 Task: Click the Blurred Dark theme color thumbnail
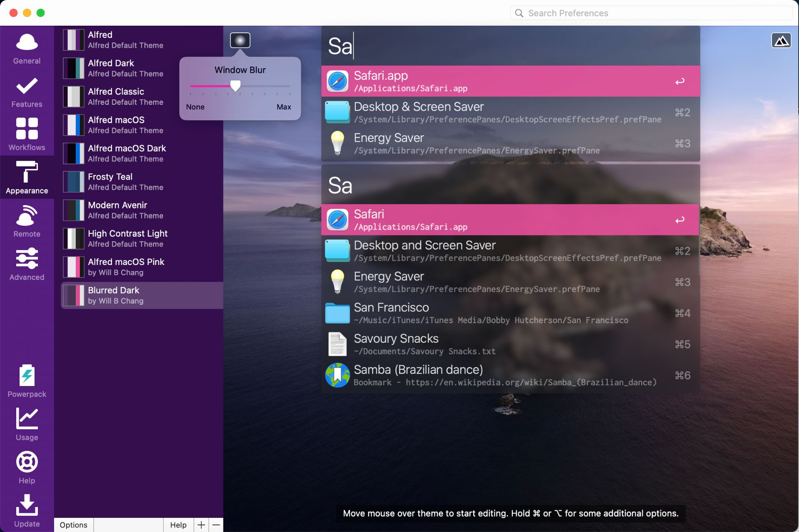click(74, 295)
